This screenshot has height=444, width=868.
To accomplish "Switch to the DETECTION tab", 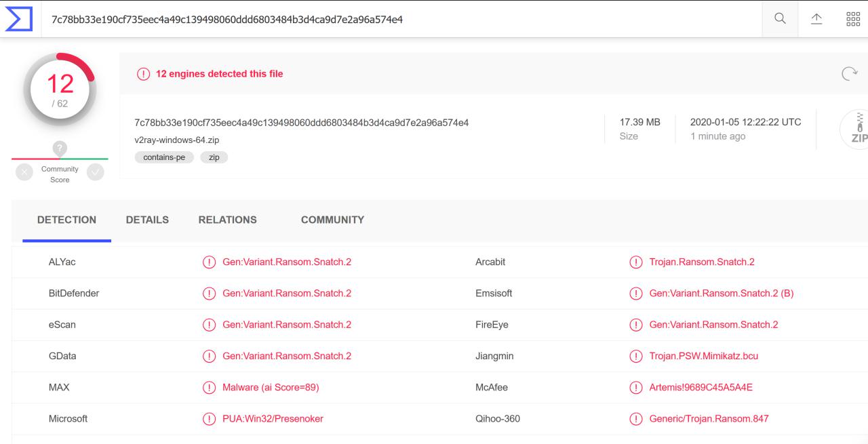I will pyautogui.click(x=66, y=220).
